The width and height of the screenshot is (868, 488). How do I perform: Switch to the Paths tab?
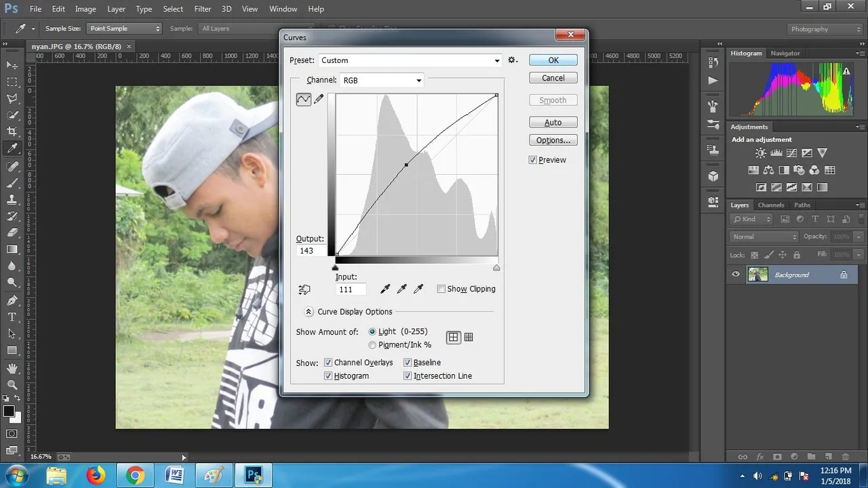802,205
